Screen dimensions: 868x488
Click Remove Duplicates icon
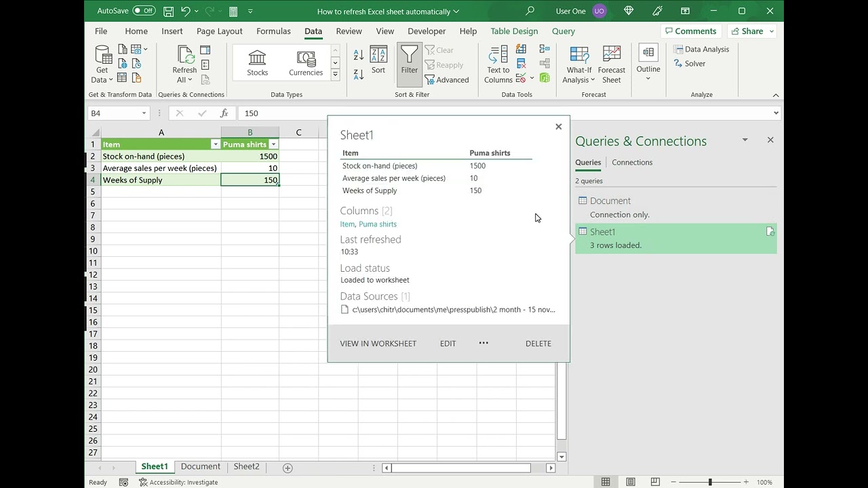521,64
